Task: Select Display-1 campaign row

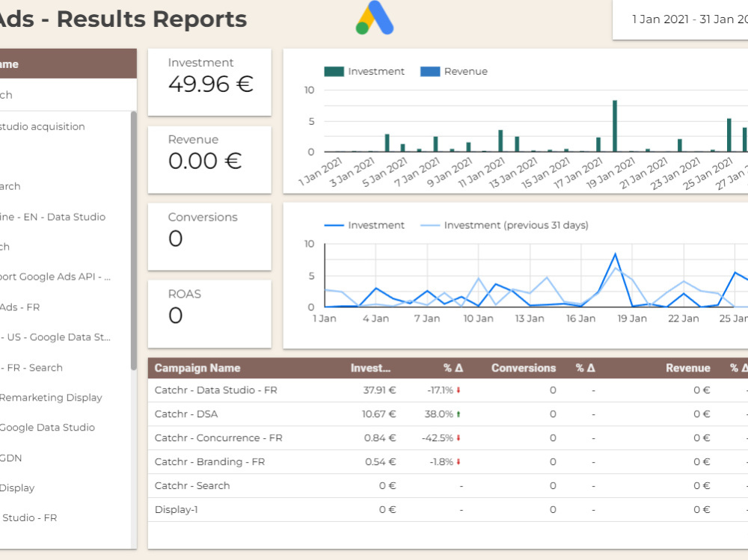Action: [x=448, y=509]
